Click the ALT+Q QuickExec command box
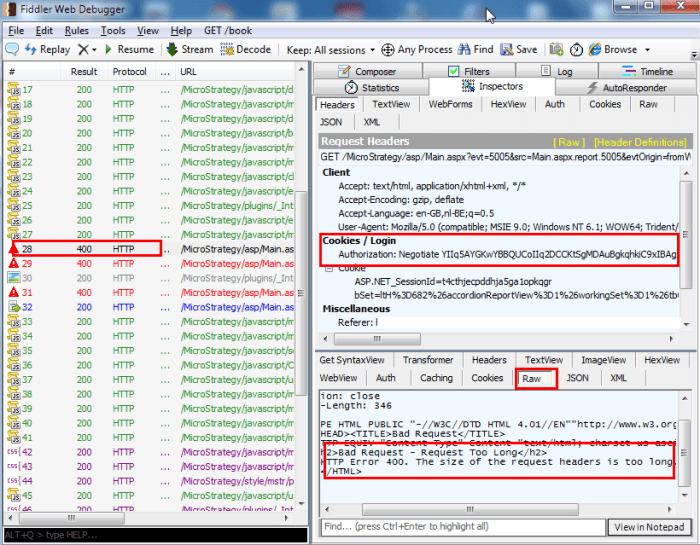The image size is (700, 545). (x=155, y=535)
